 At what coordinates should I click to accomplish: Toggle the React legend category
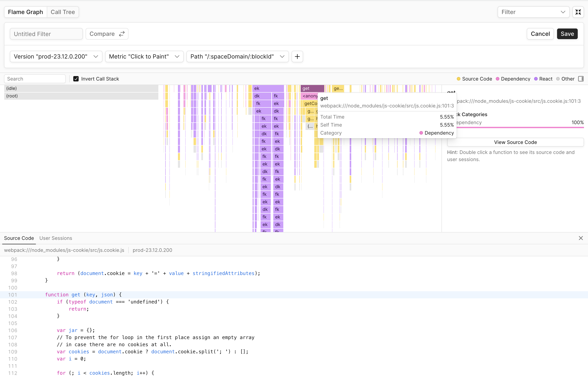[543, 79]
